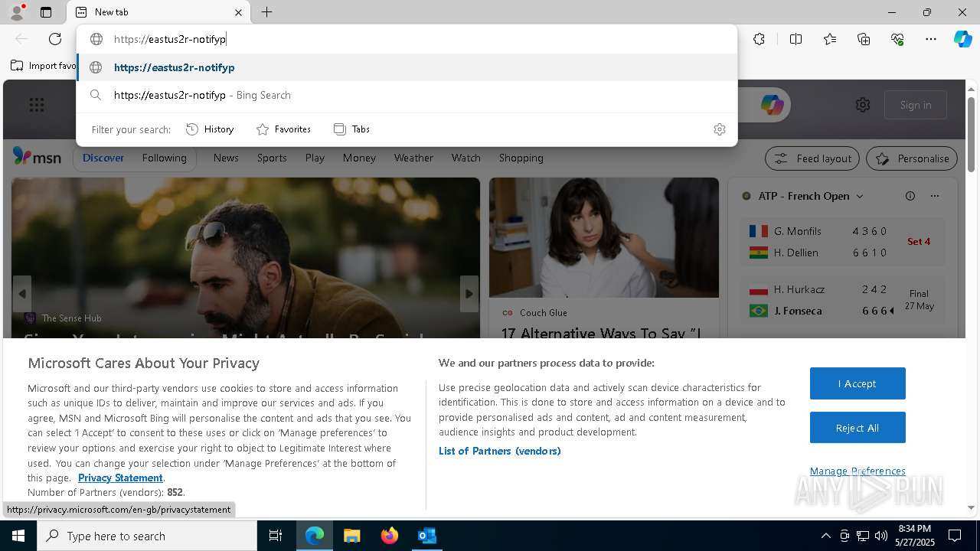The image size is (980, 551).
Task: Select the Bing Search suggestion
Action: point(407,95)
